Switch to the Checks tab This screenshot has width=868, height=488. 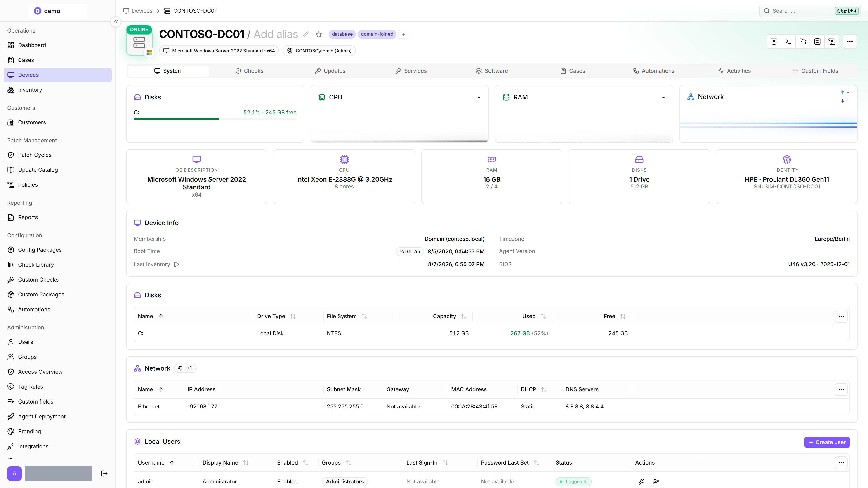pos(249,71)
